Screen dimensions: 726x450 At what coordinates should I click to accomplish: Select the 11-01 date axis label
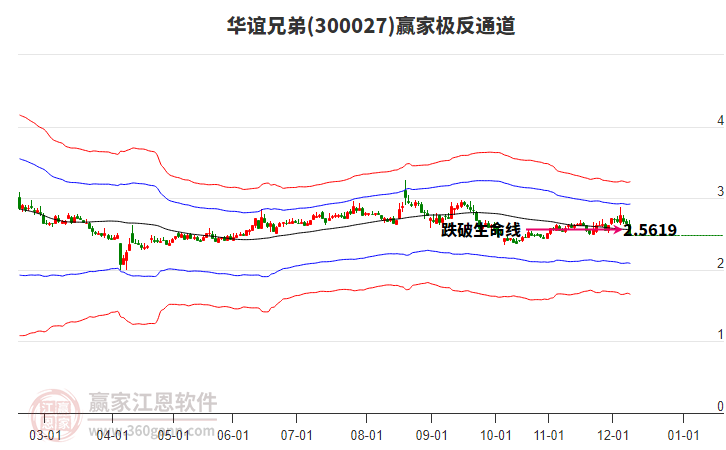[x=549, y=435]
